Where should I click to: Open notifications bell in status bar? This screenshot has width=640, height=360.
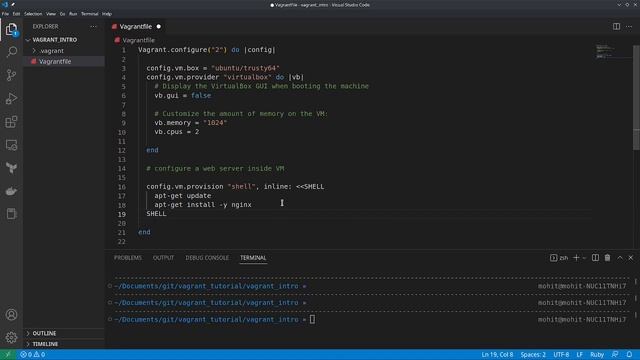[x=629, y=354]
